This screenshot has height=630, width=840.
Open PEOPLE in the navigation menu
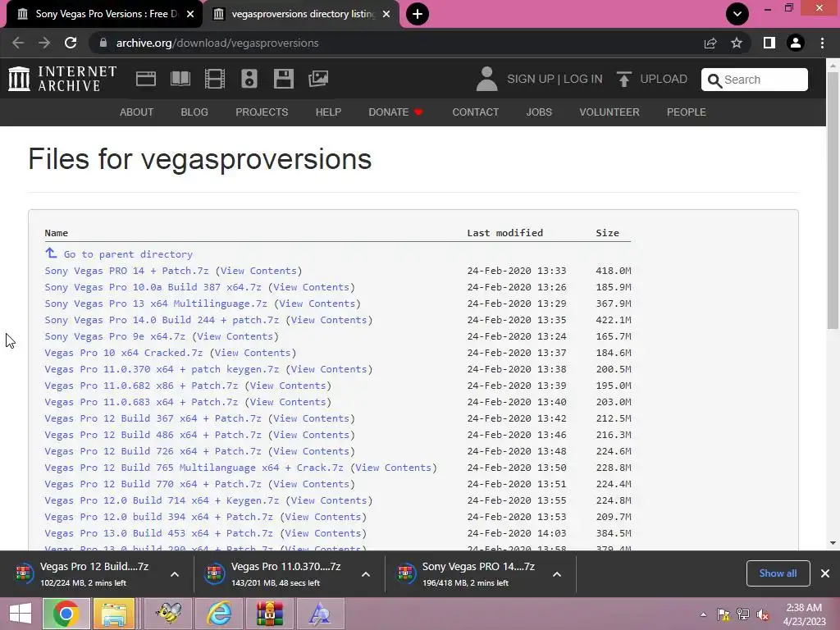[687, 112]
